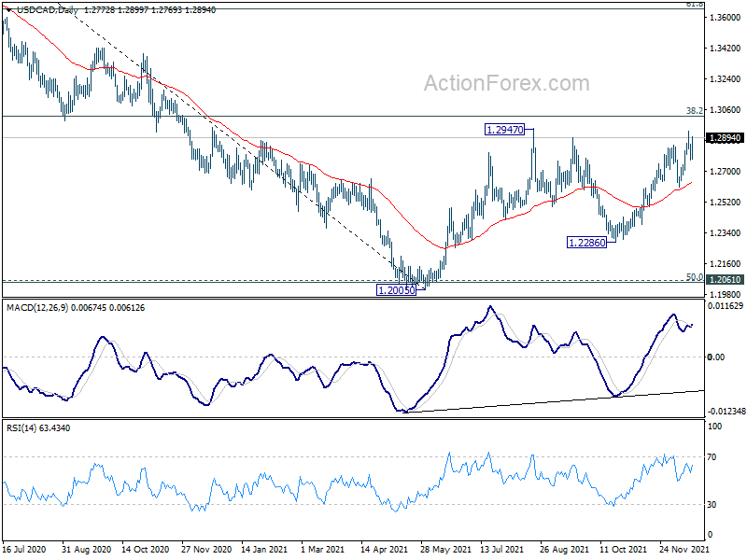
Task: Click the ActionForex.com watermark
Action: pyautogui.click(x=507, y=84)
